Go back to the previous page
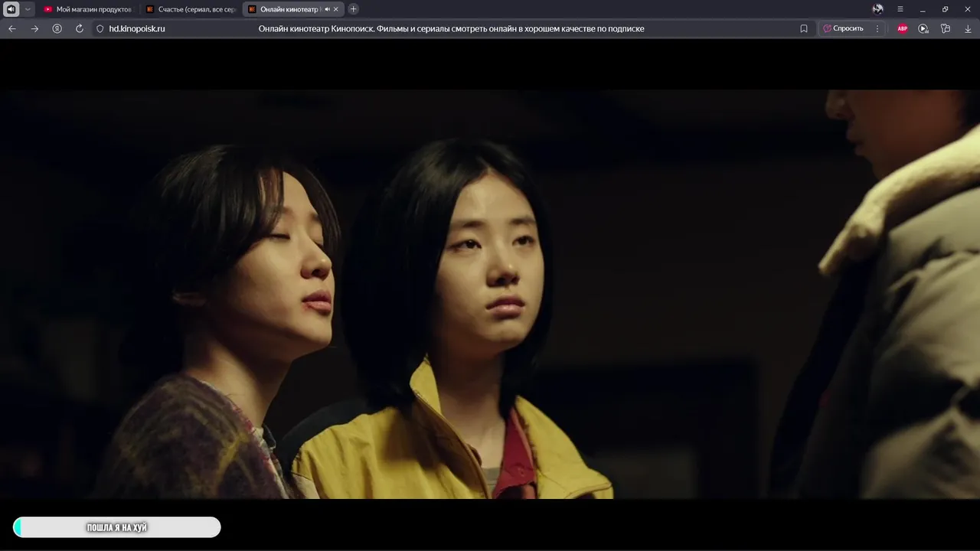This screenshot has width=980, height=551. [x=12, y=28]
